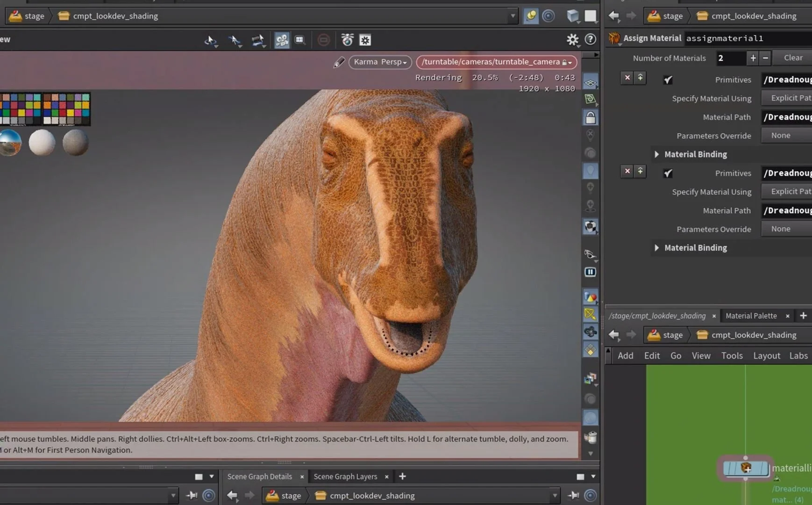Click the pause render icon in viewport sidebar
Image resolution: width=812 pixels, height=505 pixels.
pyautogui.click(x=591, y=272)
